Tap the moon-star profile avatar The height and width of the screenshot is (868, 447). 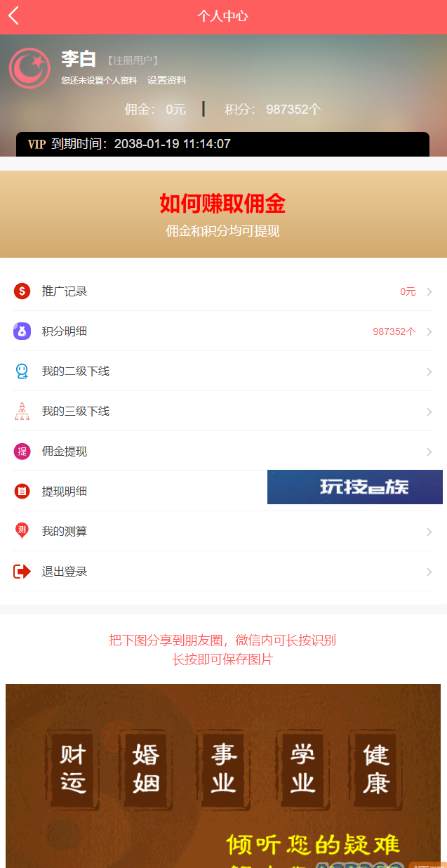(29, 68)
